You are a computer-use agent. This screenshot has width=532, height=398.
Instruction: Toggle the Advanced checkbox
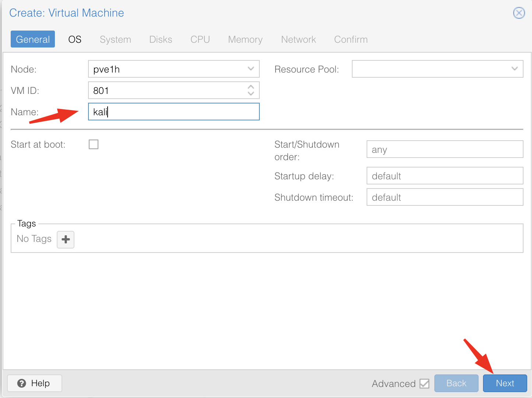pyautogui.click(x=424, y=384)
